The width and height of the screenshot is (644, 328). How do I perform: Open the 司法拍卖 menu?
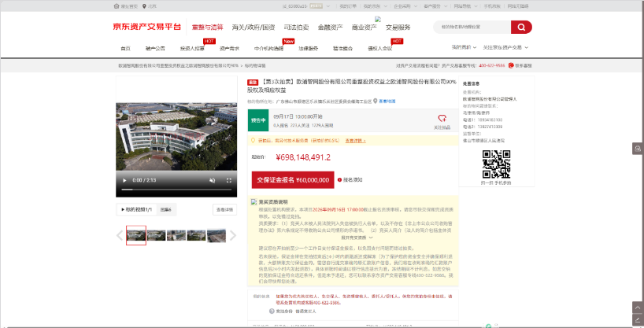[296, 27]
